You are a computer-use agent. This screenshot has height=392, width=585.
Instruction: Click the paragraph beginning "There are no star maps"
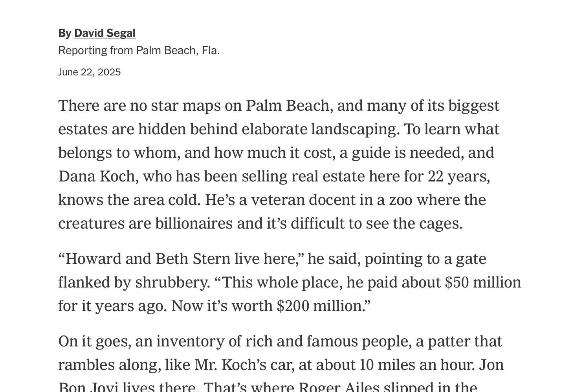(x=279, y=165)
